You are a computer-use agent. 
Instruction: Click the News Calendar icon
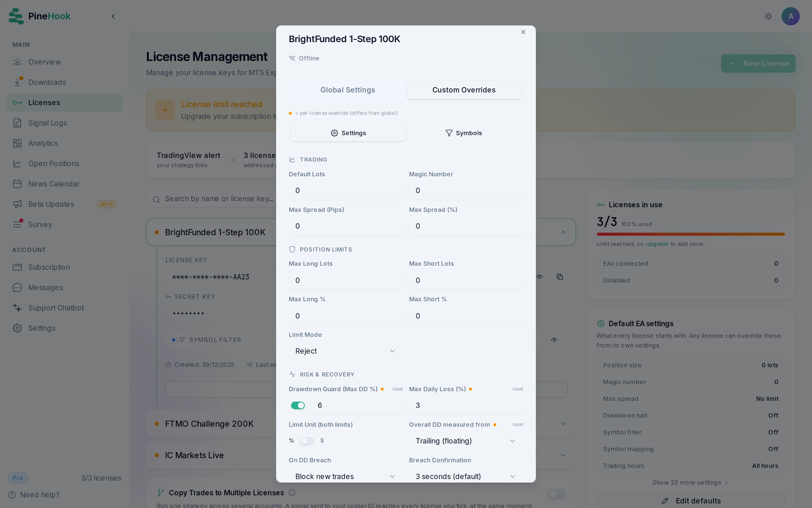pos(17,184)
